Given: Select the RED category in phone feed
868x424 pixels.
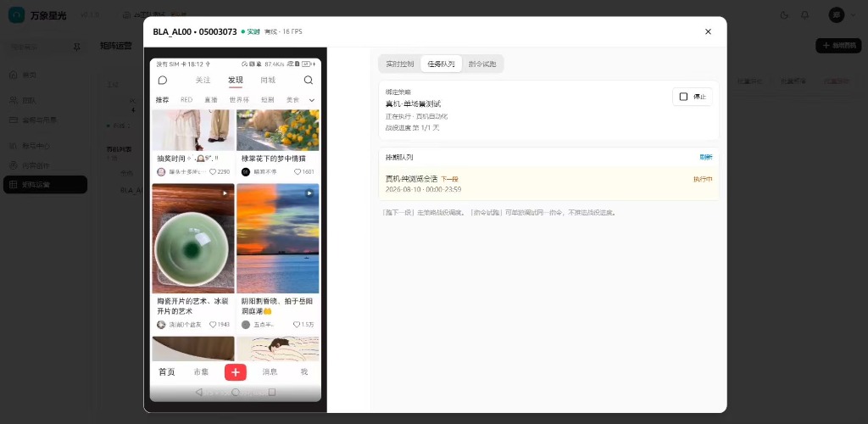Looking at the screenshot, I should (186, 100).
